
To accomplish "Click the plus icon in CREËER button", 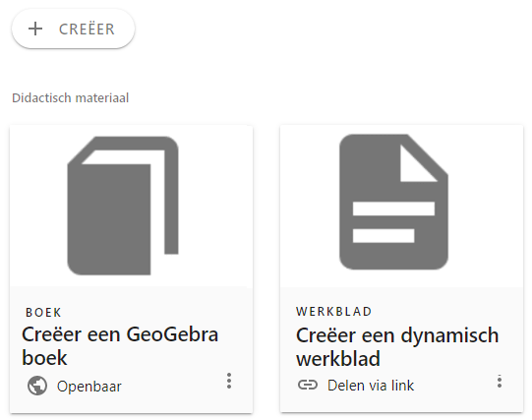I will point(35,29).
